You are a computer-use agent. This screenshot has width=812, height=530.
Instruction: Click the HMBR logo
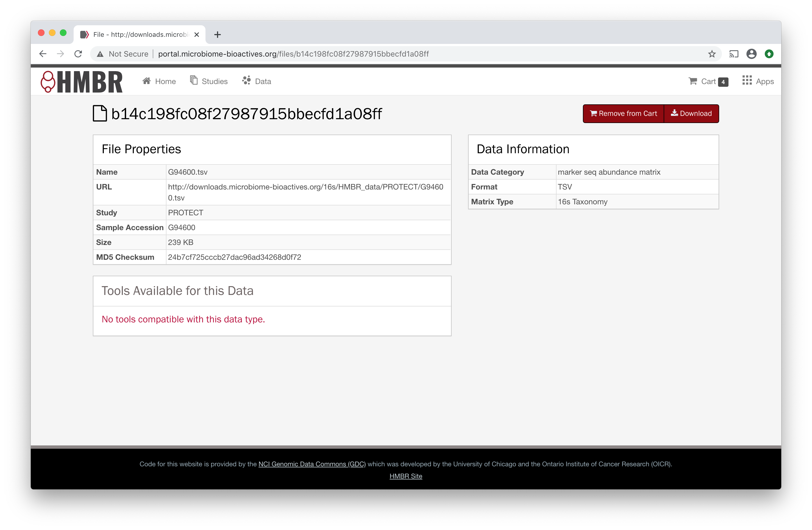[82, 81]
